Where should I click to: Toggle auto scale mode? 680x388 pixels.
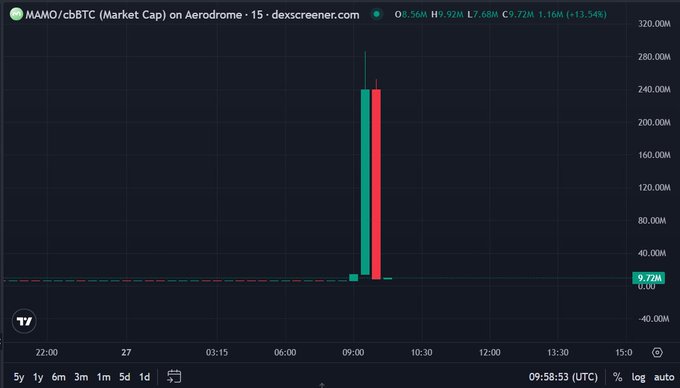coord(664,377)
